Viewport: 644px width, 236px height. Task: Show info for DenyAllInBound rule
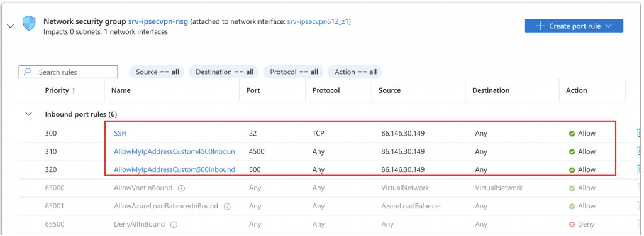(174, 225)
